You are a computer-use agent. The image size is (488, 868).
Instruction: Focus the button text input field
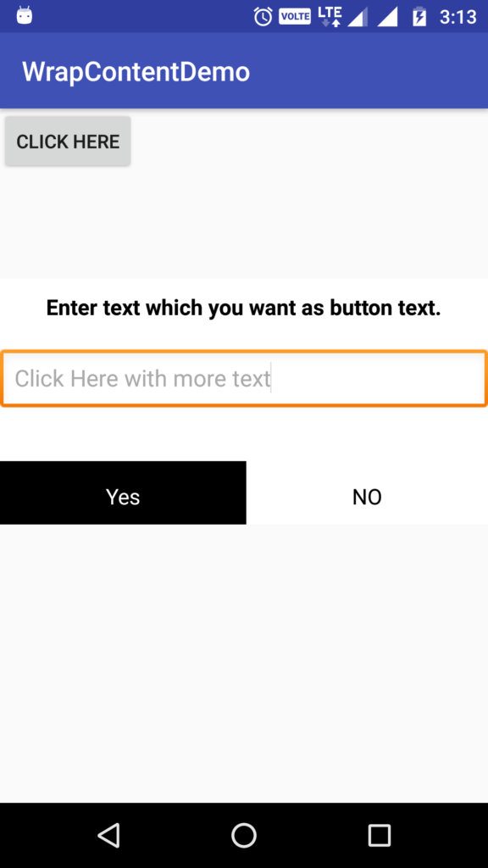point(244,379)
